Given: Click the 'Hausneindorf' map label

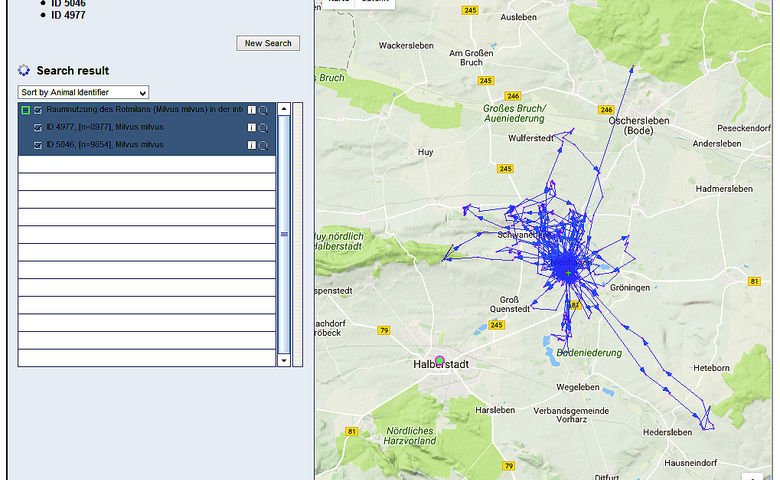Looking at the screenshot, I should (690, 463).
